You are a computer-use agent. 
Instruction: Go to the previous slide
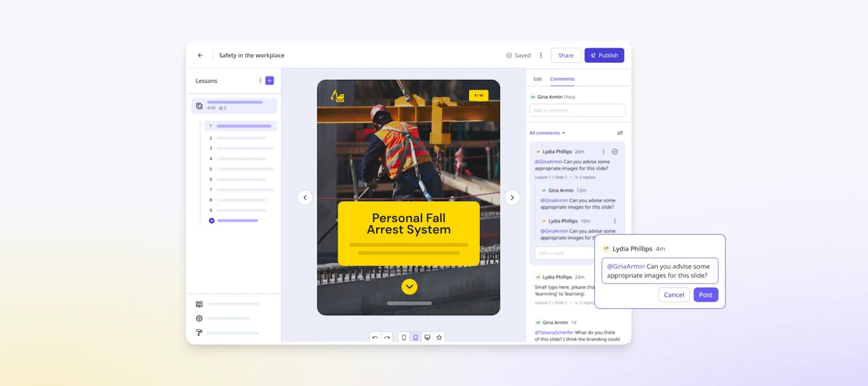pyautogui.click(x=305, y=198)
